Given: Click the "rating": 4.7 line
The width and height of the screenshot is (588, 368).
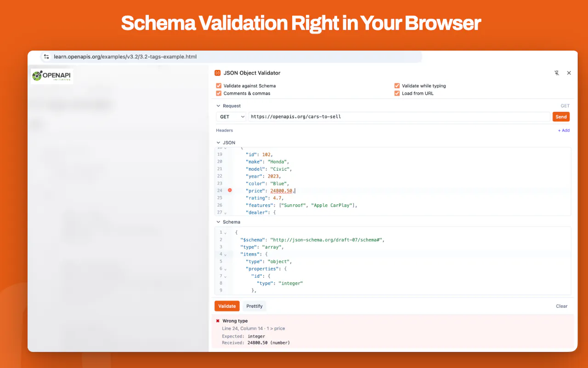Looking at the screenshot, I should point(265,198).
